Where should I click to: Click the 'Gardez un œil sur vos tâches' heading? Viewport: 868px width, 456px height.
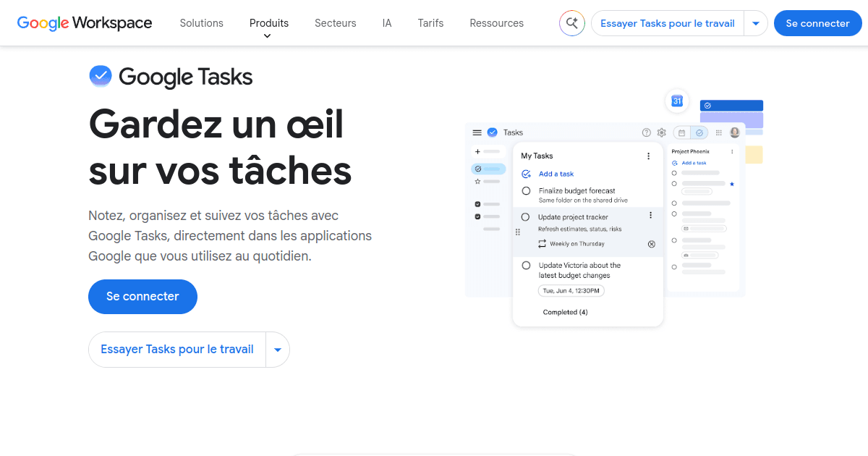(220, 147)
